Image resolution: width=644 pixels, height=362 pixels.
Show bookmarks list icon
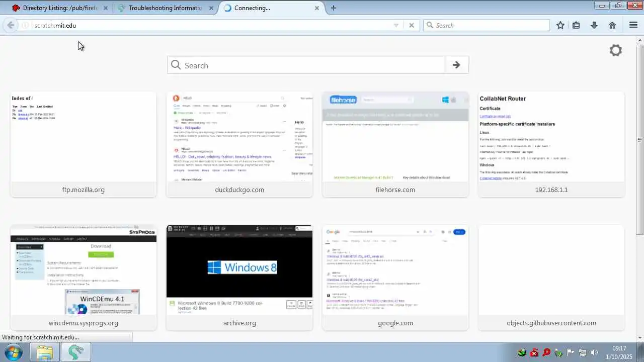(x=576, y=25)
